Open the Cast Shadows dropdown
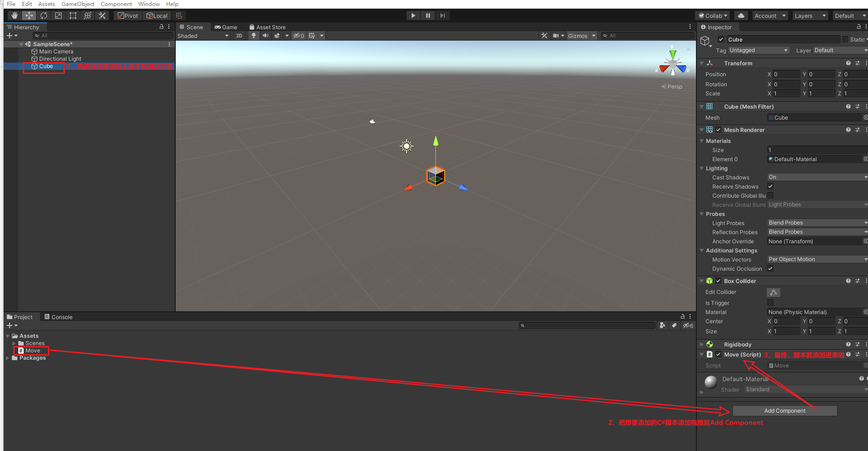This screenshot has height=451, width=868. click(817, 177)
